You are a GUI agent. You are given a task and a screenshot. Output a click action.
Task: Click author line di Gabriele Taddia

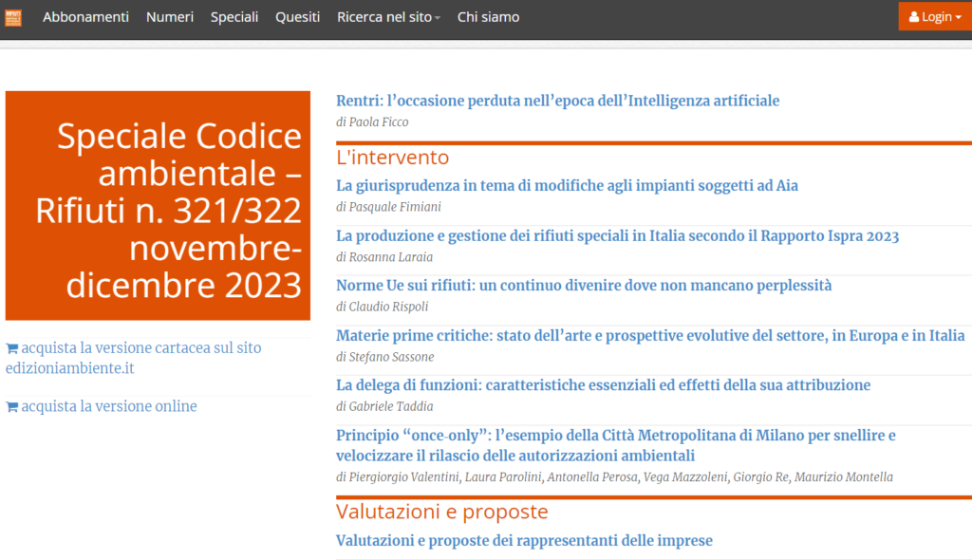click(384, 407)
